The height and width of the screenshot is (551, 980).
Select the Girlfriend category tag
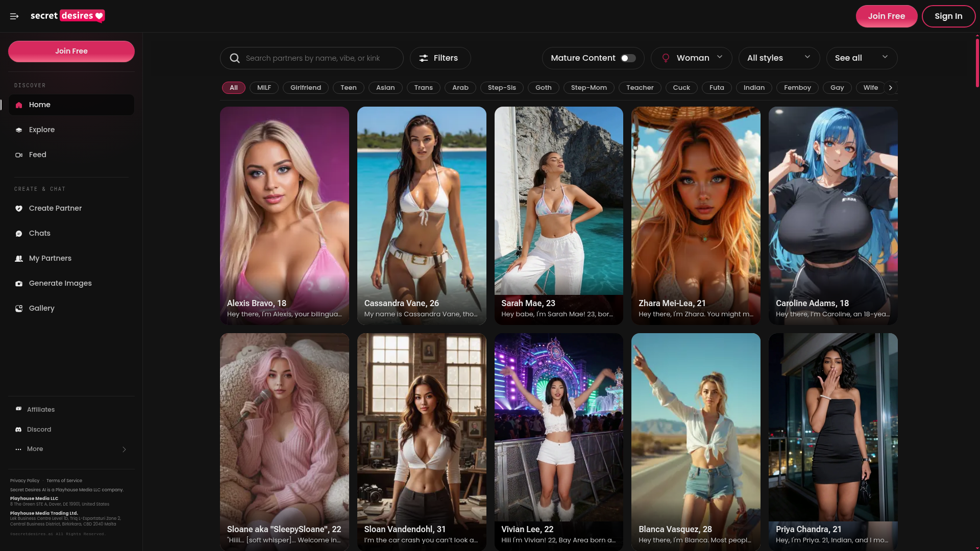[x=306, y=88]
